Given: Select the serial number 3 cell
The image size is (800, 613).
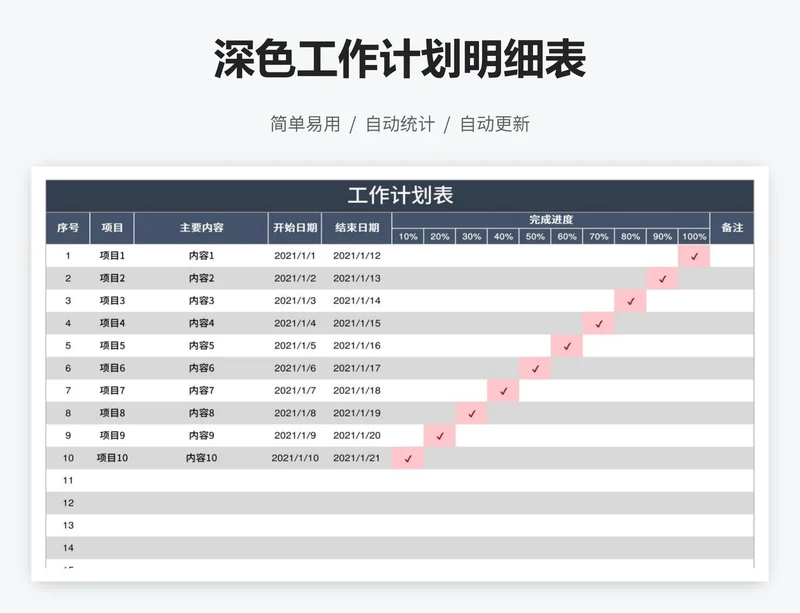Looking at the screenshot, I should click(68, 301).
